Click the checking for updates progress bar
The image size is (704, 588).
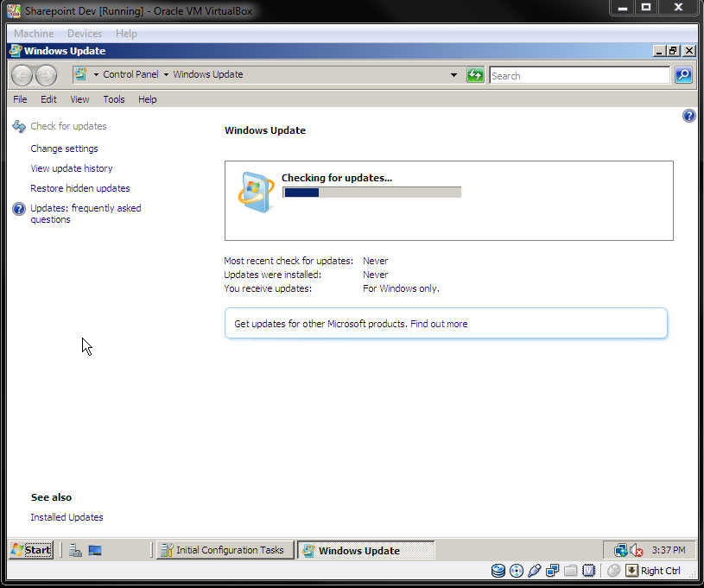pyautogui.click(x=371, y=193)
